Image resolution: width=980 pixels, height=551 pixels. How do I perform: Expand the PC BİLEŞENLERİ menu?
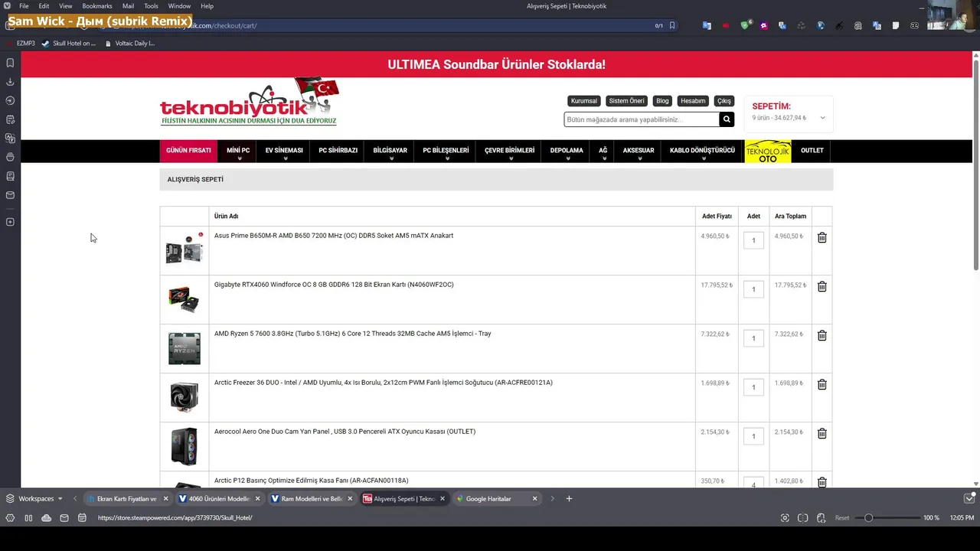pyautogui.click(x=446, y=152)
